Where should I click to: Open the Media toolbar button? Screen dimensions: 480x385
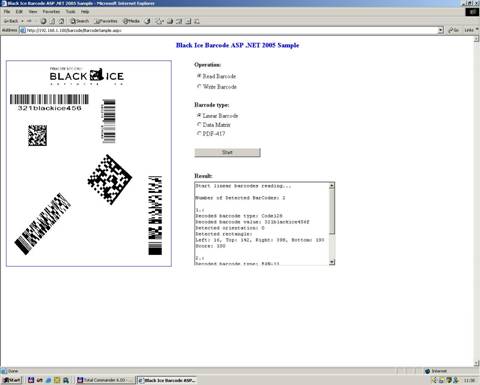click(x=131, y=21)
